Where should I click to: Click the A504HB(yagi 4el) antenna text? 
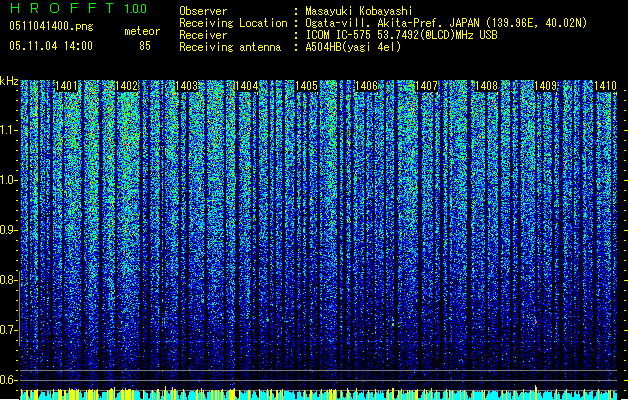tap(353, 47)
